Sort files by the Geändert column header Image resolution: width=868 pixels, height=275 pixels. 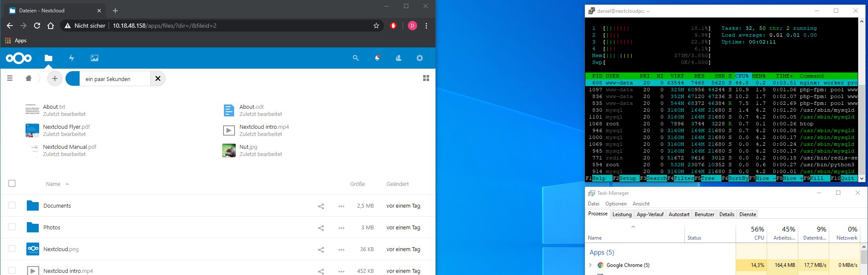(x=398, y=184)
